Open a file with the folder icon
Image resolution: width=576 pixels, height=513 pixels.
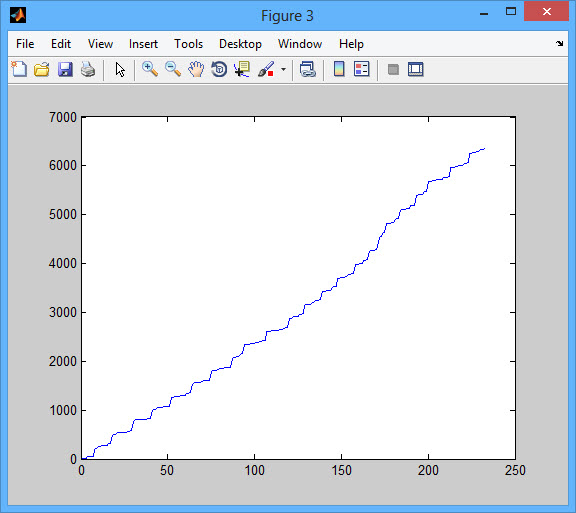point(42,69)
